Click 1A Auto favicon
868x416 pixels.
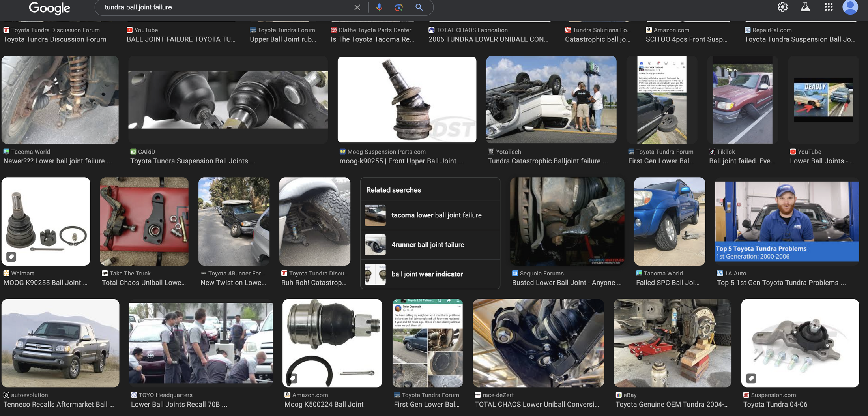[720, 273]
